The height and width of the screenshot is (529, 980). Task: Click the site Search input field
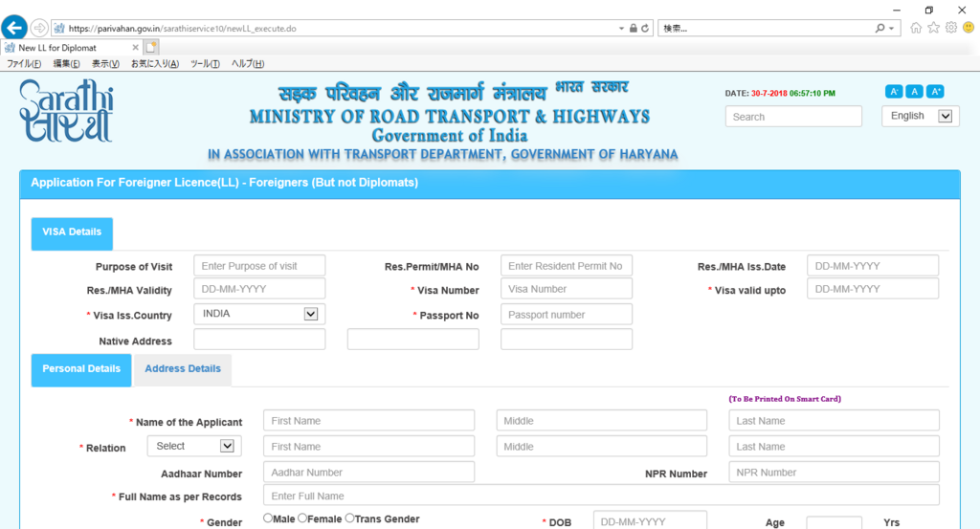coord(793,117)
